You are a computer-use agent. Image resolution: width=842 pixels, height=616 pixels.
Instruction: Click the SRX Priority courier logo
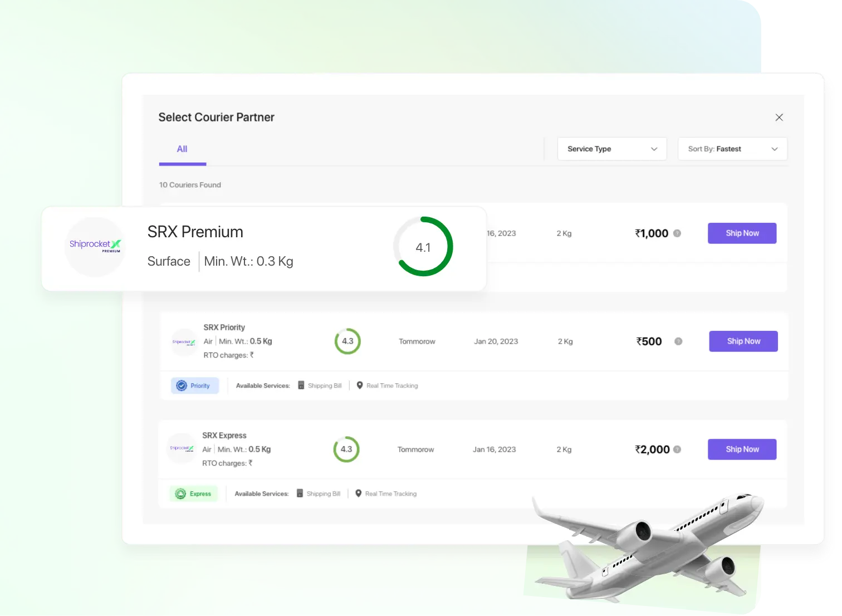[x=183, y=342]
